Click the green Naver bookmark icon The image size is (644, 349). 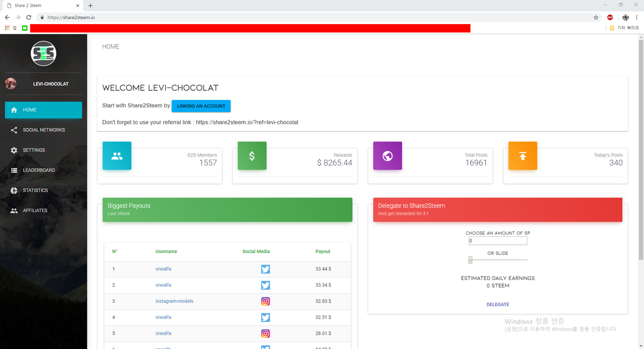point(24,28)
